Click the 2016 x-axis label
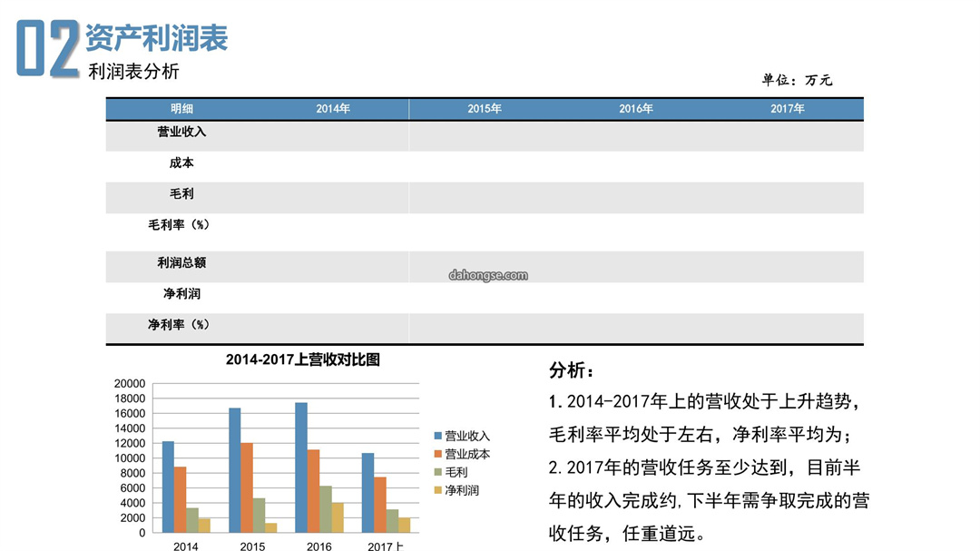The image size is (980, 551). 318,546
